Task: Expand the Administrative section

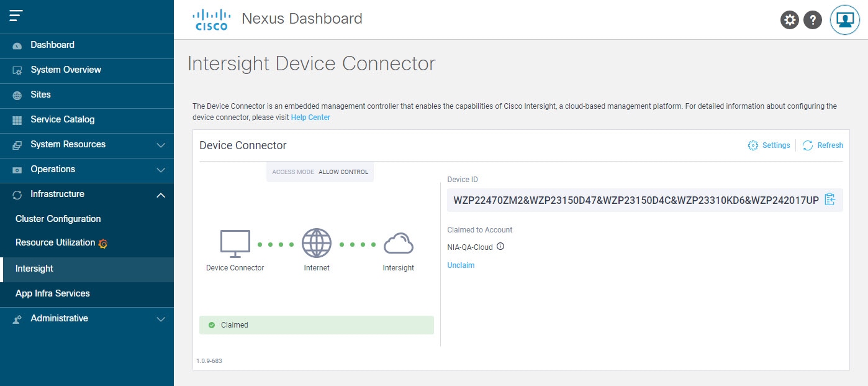Action: [x=161, y=319]
